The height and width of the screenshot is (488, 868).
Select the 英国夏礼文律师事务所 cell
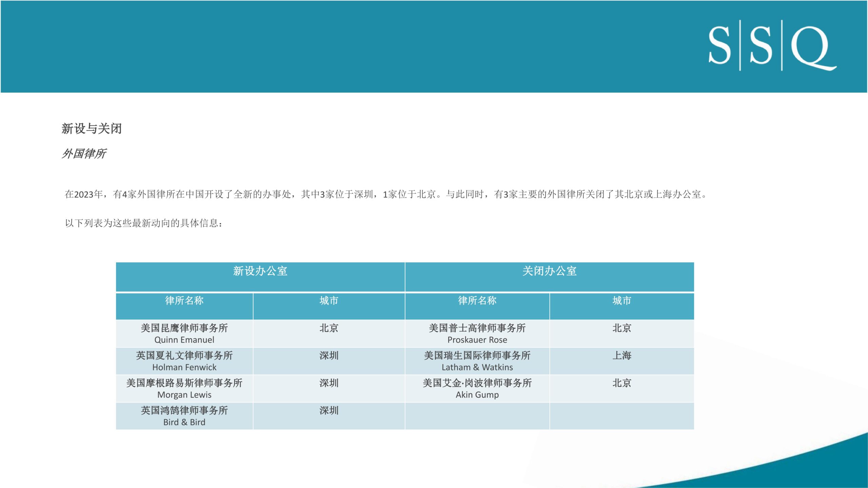[x=184, y=361]
